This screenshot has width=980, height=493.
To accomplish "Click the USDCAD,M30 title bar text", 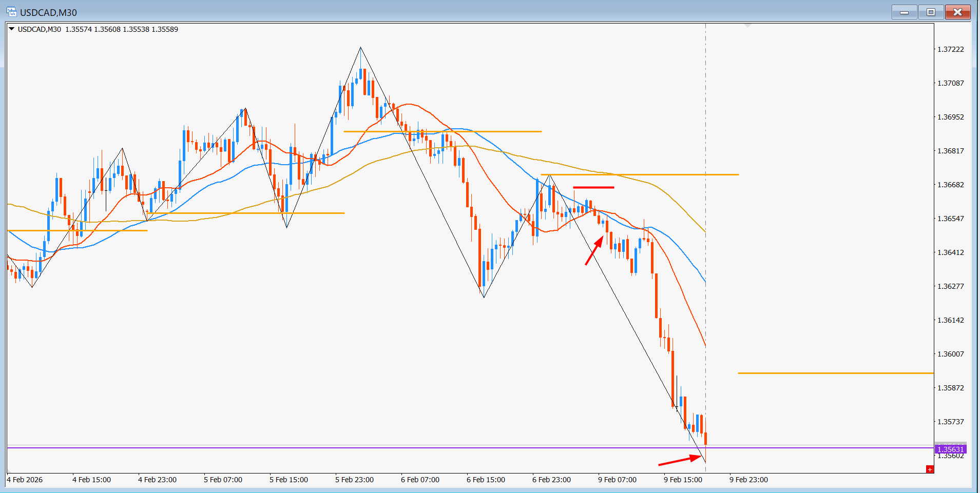I will 48,12.
